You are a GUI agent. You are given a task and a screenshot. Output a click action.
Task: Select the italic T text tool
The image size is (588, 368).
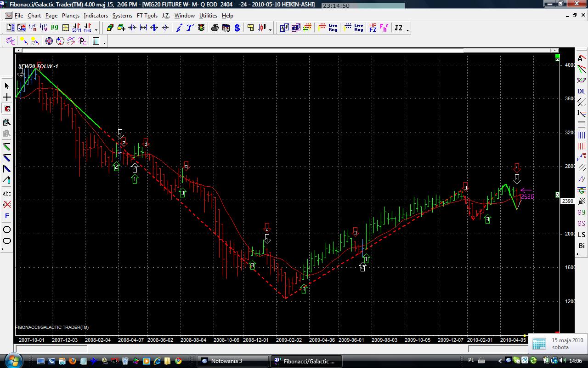coord(190,28)
